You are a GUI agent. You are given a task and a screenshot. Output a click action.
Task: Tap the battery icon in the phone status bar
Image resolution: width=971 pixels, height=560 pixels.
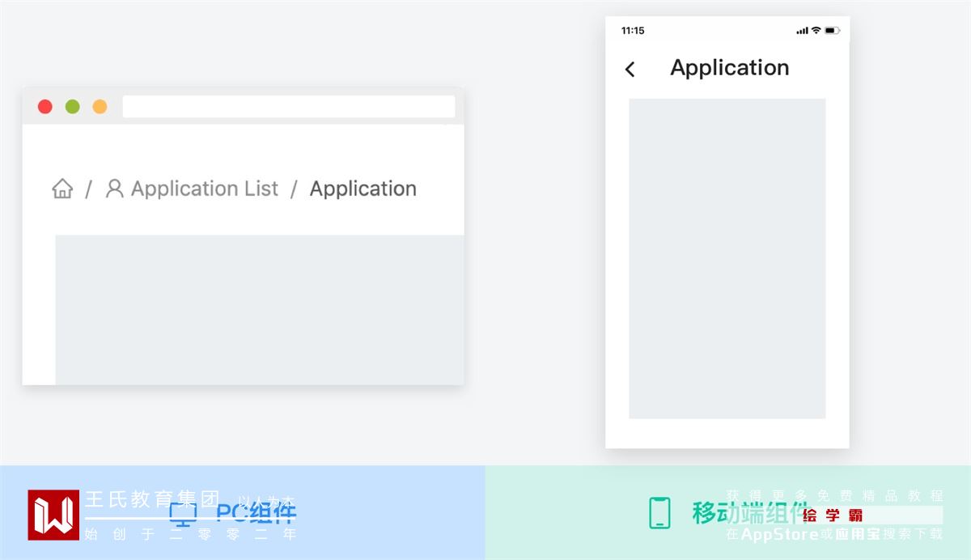(832, 31)
